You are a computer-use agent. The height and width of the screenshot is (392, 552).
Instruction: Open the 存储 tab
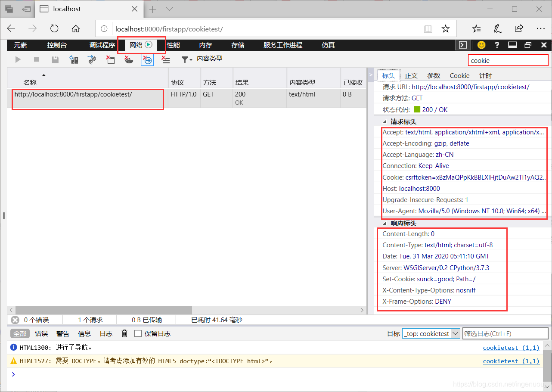tap(238, 45)
